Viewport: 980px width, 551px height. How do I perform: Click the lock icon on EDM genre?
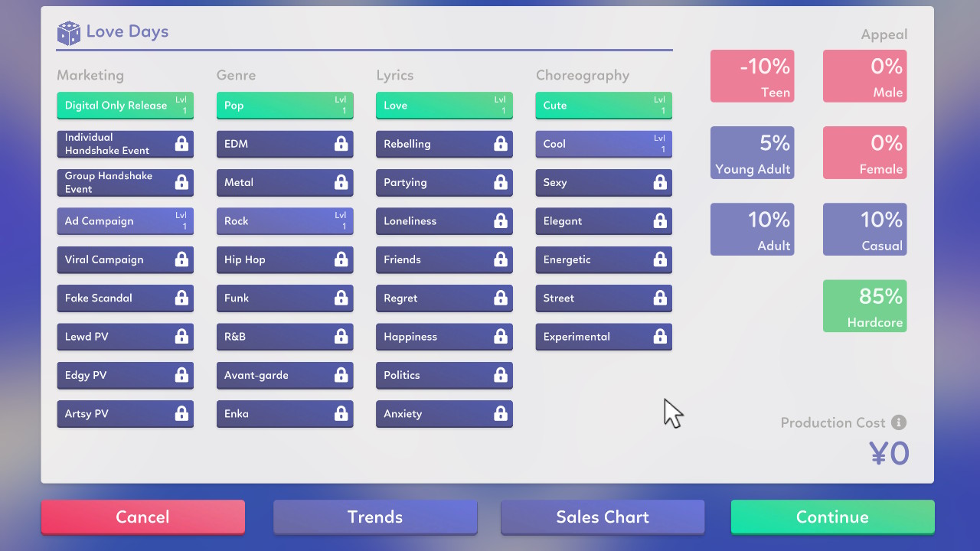pos(341,144)
